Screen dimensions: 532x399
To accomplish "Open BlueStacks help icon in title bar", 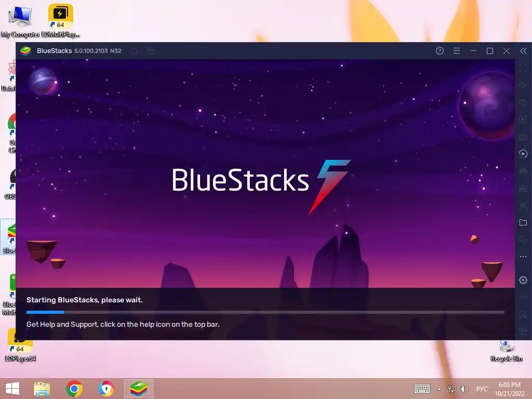I will tap(440, 51).
